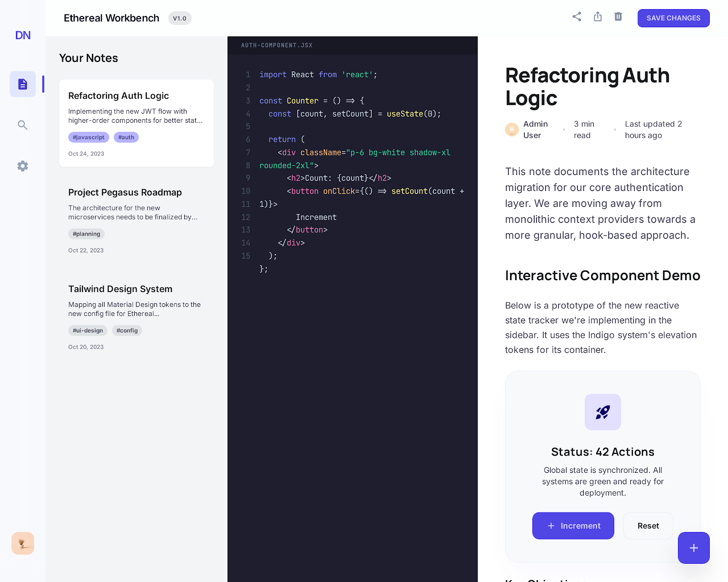728x582 pixels.
Task: Reset the action counter
Action: 648,526
